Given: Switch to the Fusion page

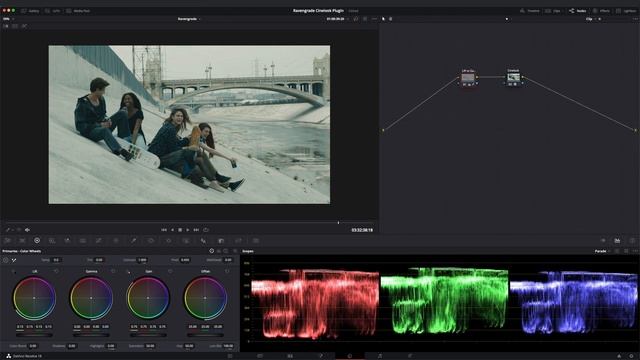Looking at the screenshot, I should (320, 356).
